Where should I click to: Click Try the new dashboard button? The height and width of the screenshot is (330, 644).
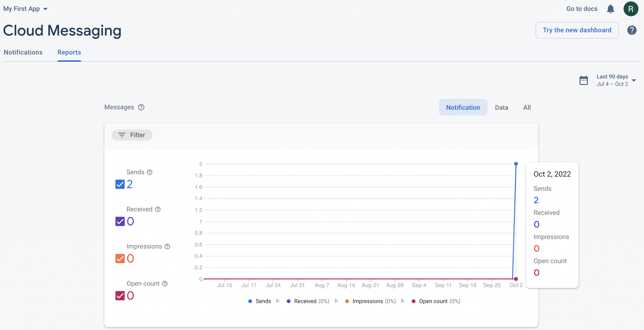pos(577,30)
